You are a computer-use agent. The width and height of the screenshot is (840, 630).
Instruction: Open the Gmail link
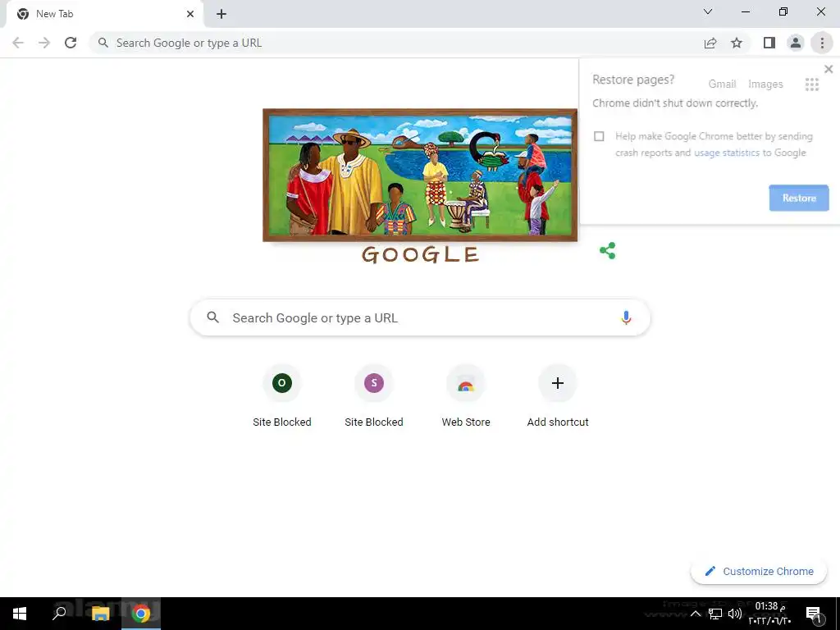pyautogui.click(x=722, y=84)
